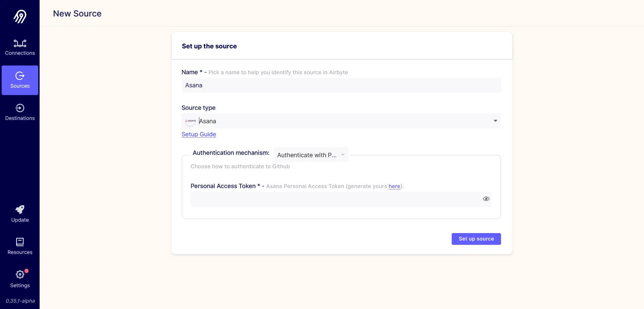
Task: Open the Settings gear icon
Action: pyautogui.click(x=20, y=274)
